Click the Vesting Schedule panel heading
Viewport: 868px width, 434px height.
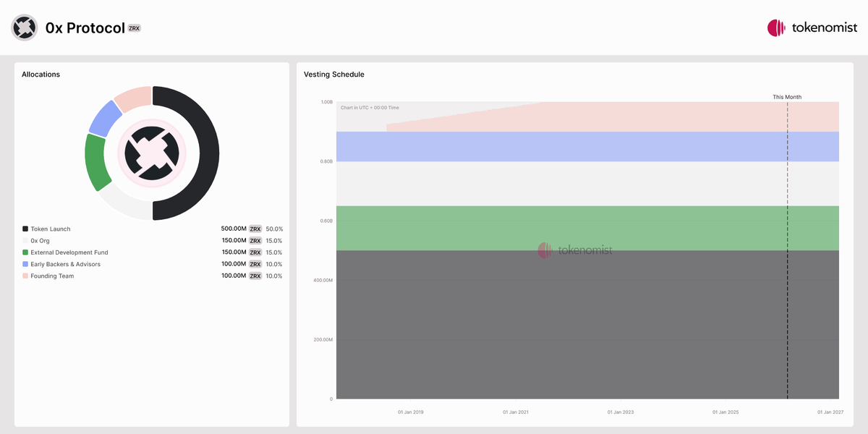point(333,75)
